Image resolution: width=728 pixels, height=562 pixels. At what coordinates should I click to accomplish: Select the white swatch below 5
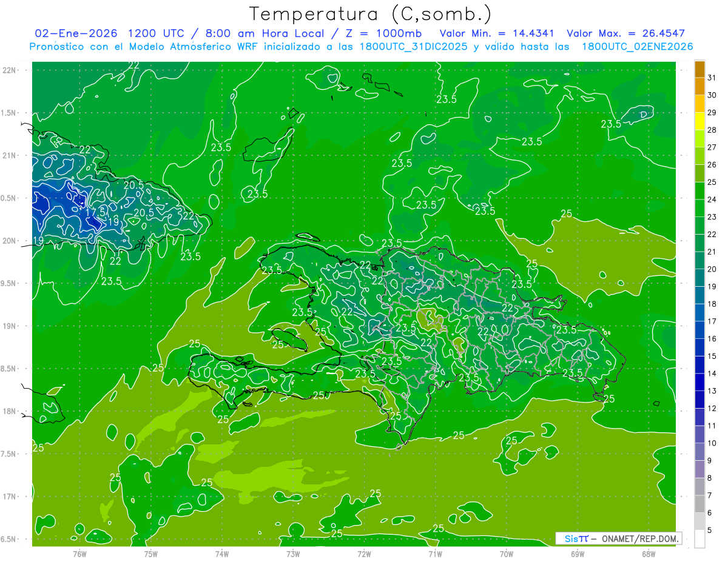699,539
